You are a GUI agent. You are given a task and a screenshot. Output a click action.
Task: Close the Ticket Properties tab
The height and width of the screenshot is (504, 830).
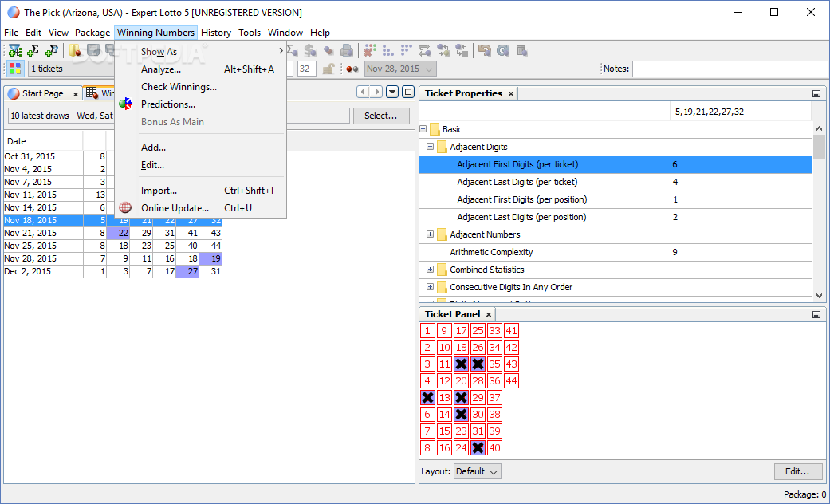point(511,94)
